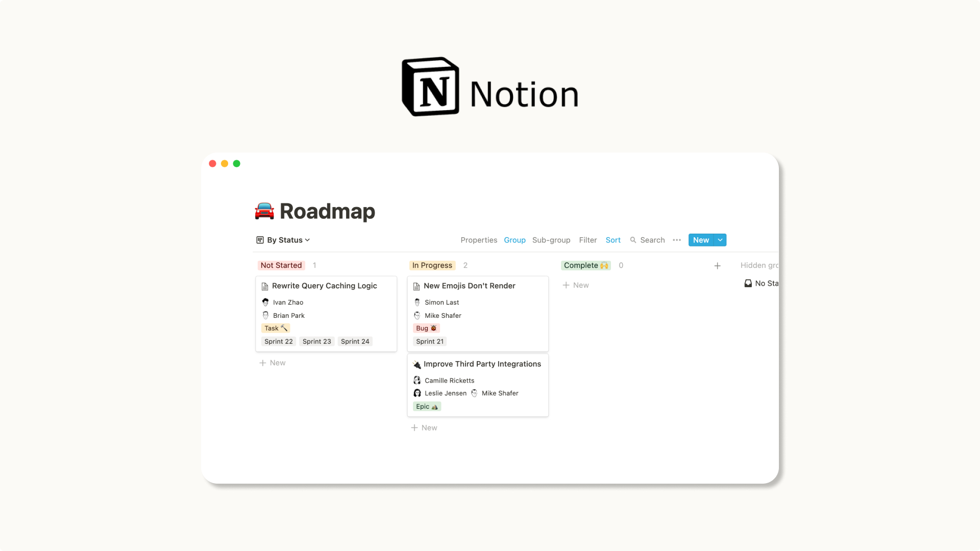The height and width of the screenshot is (551, 980).
Task: Click the count 2 beside In Progress
Action: tap(465, 265)
